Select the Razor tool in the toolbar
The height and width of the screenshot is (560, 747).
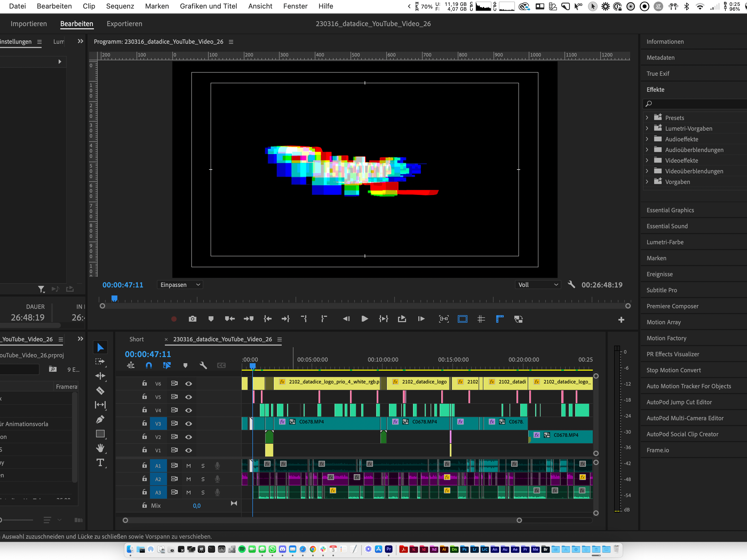[100, 391]
